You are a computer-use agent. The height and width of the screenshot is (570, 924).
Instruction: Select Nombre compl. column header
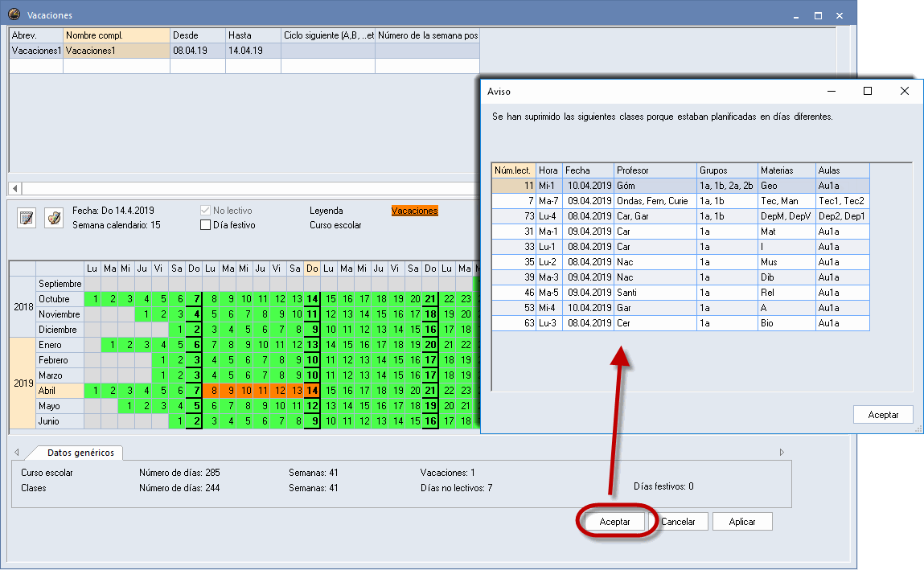117,35
